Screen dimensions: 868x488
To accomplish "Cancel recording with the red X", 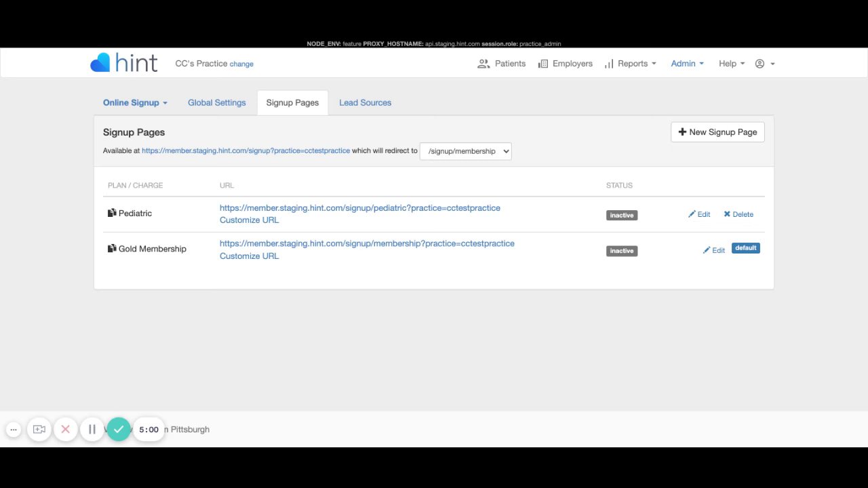I will 66,429.
